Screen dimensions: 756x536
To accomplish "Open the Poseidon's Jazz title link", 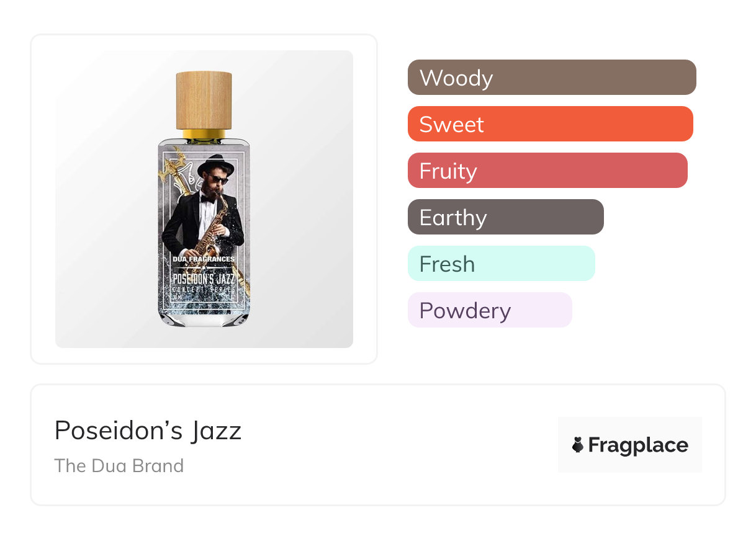I will (148, 431).
